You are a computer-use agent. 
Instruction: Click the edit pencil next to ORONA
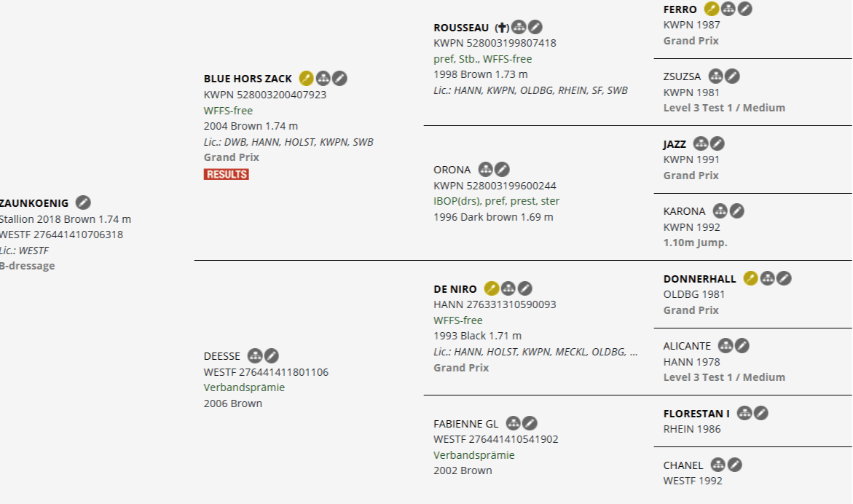coord(503,170)
